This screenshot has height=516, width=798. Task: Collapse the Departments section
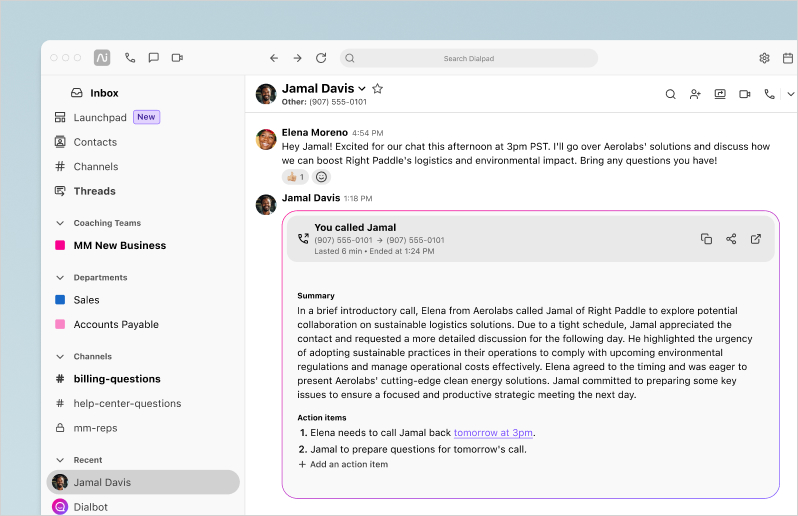click(x=60, y=277)
